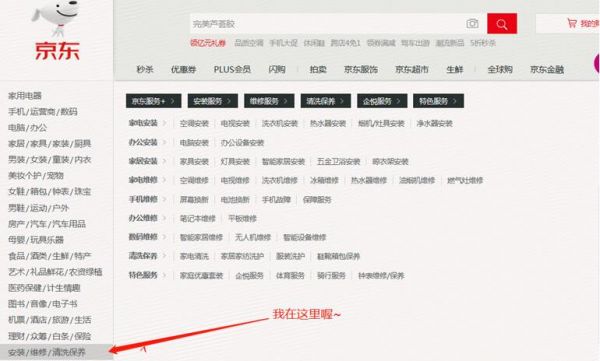Select 安装/维修/清洗保养 in the sidebar
Image resolution: width=600 pixels, height=361 pixels.
point(47,352)
